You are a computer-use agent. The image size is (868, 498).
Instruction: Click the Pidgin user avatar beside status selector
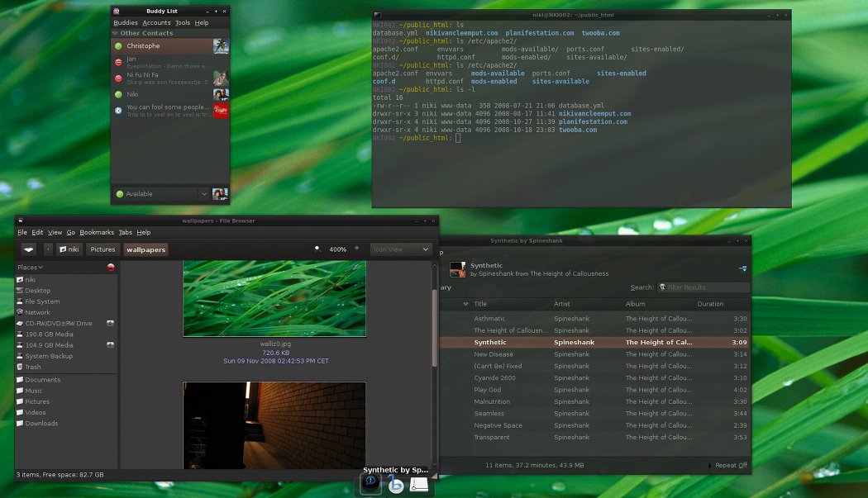click(220, 194)
